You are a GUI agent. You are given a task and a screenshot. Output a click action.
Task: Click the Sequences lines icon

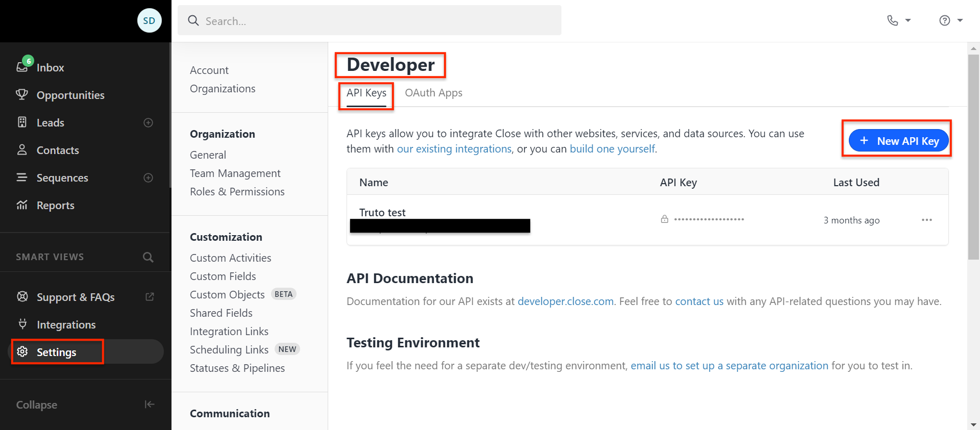(x=22, y=177)
